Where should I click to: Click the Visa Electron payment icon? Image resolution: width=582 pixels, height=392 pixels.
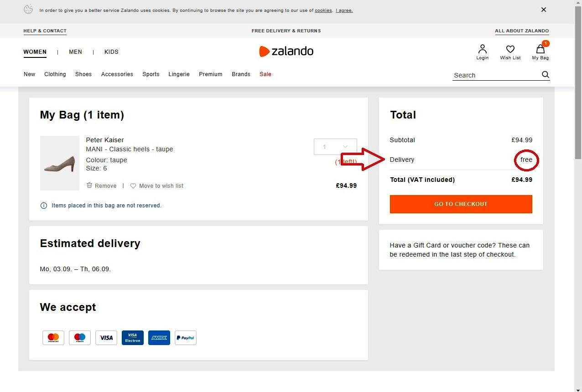point(133,338)
